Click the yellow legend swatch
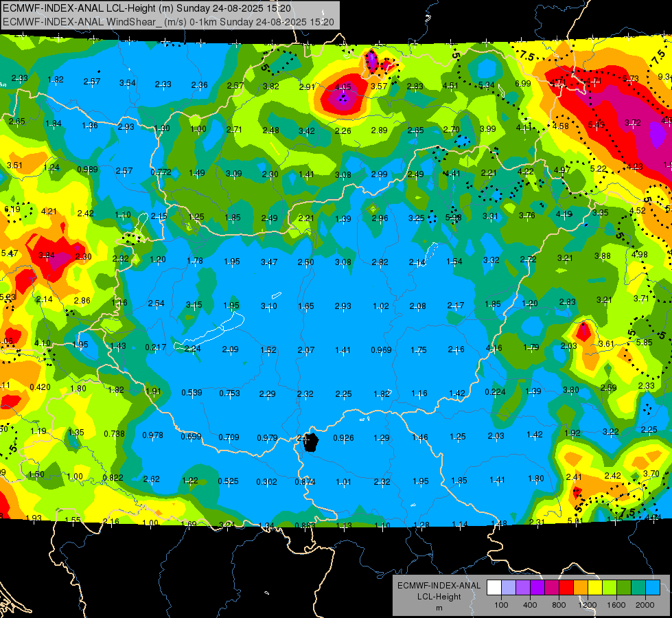Screen dimensions: 672x618 tap(595, 587)
